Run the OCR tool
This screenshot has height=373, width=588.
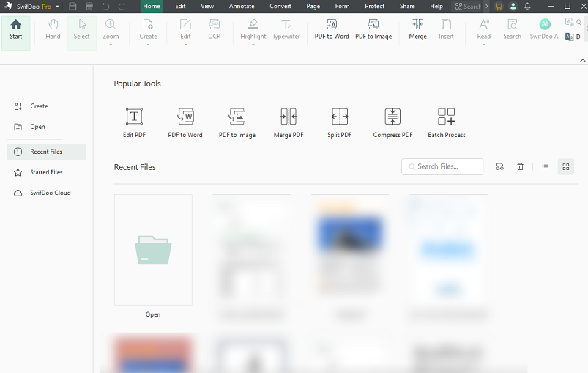click(214, 29)
